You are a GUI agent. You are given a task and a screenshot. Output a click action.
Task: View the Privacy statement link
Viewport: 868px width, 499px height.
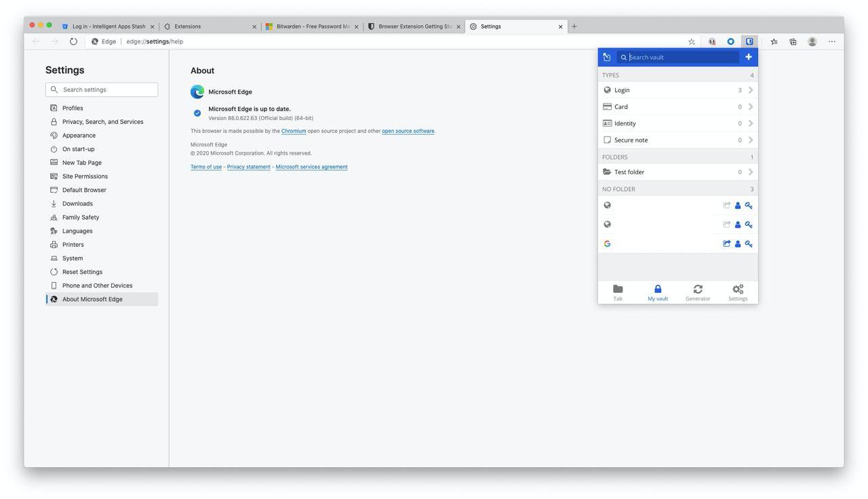pos(248,167)
